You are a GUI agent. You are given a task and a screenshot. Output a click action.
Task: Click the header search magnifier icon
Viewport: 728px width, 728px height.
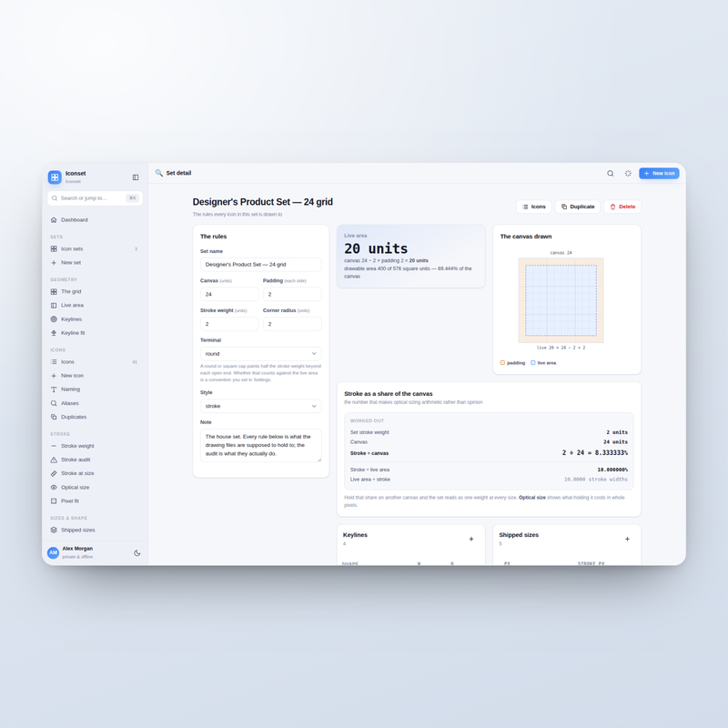(611, 173)
